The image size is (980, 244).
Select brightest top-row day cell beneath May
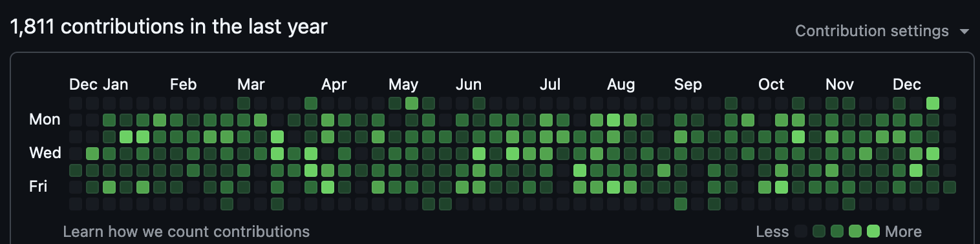pyautogui.click(x=412, y=103)
